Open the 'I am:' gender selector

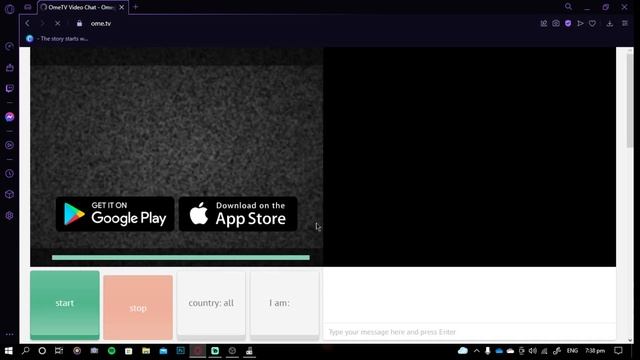[x=284, y=305]
